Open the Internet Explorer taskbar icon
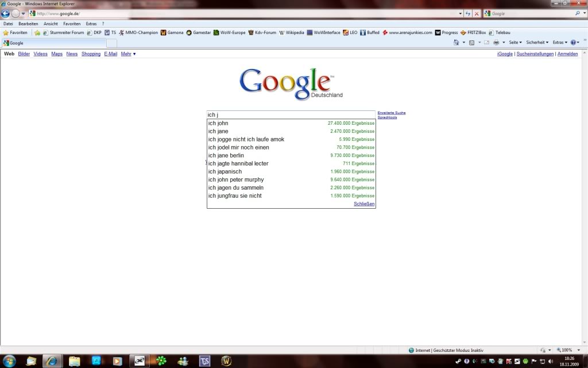The width and height of the screenshot is (588, 368). (52, 361)
